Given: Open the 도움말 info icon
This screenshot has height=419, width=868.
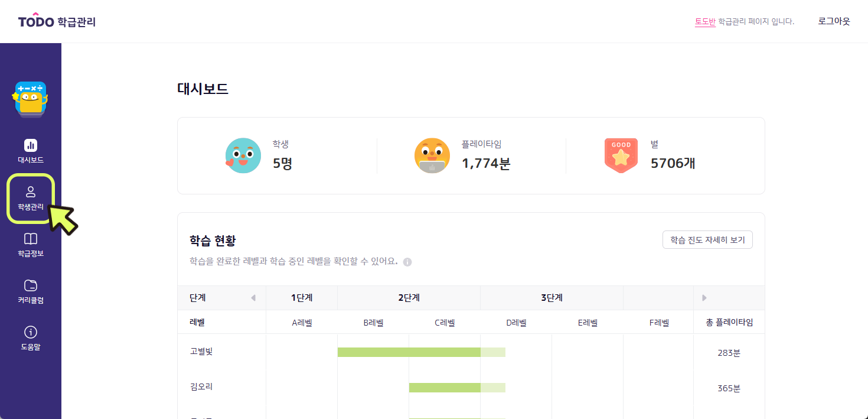Looking at the screenshot, I should pos(31,332).
